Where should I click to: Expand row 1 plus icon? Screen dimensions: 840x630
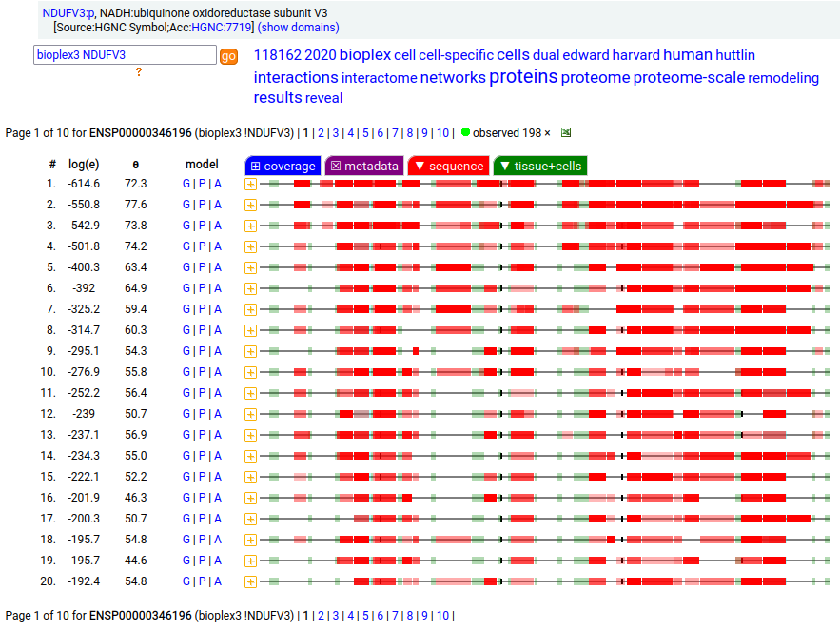pos(250,185)
